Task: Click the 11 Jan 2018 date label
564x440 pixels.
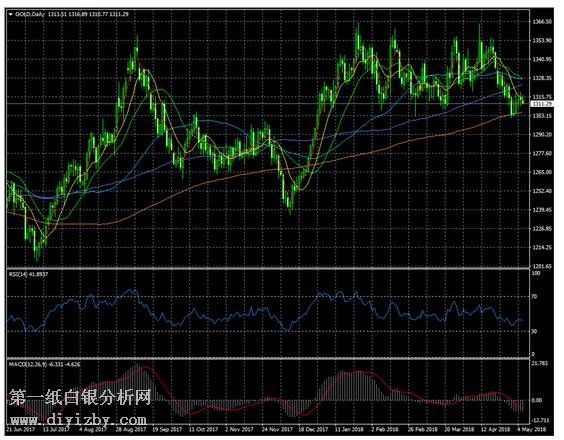Action: [349, 429]
